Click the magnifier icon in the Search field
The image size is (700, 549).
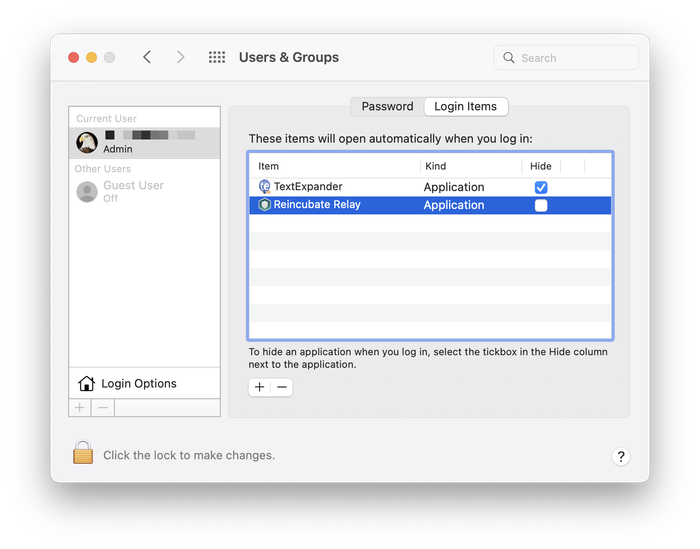click(x=508, y=58)
